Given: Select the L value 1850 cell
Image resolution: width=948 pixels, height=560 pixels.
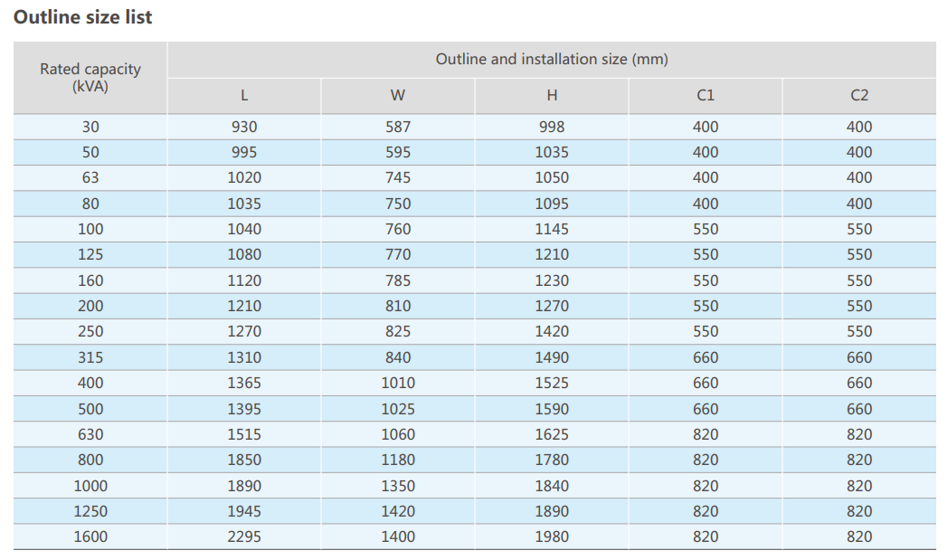Looking at the screenshot, I should [x=244, y=460].
